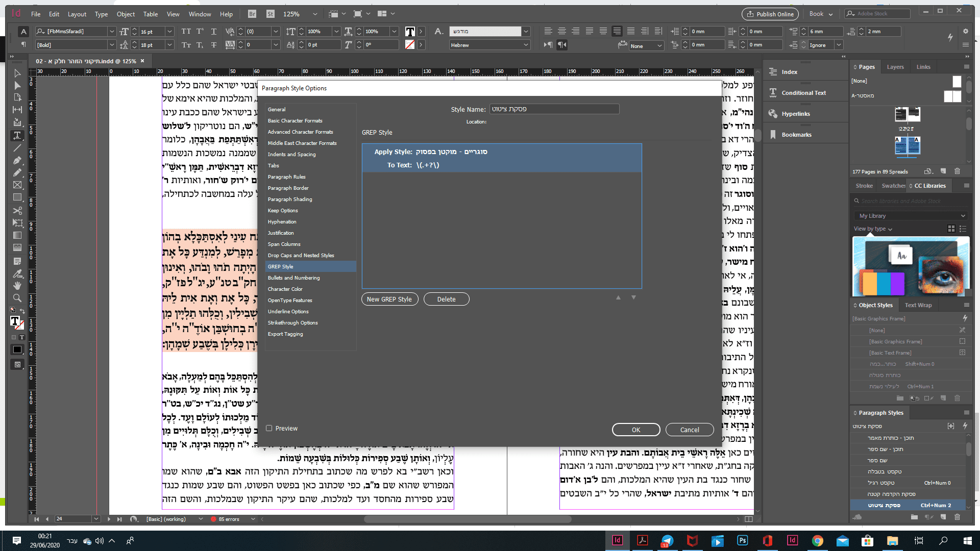This screenshot has width=980, height=551.
Task: Click the New GREP Style button
Action: (389, 299)
